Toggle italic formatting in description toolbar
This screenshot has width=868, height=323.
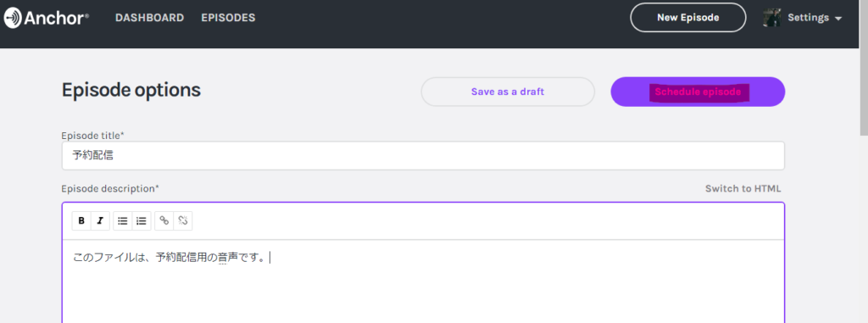(x=100, y=220)
